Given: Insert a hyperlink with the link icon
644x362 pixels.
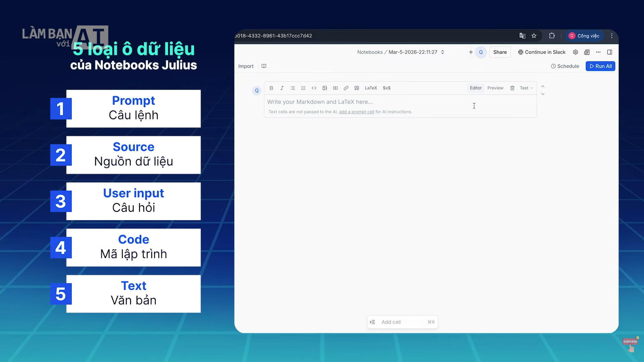Looking at the screenshot, I should click(346, 88).
